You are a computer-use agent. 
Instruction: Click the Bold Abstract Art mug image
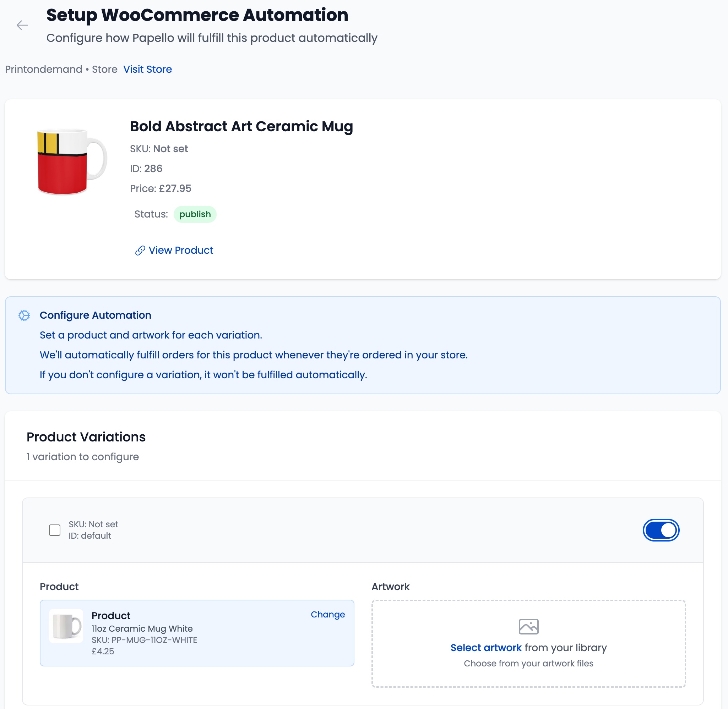click(x=71, y=161)
